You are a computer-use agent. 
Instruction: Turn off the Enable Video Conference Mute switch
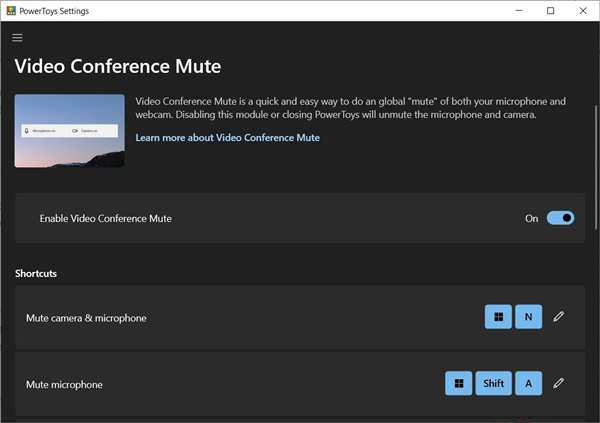pyautogui.click(x=560, y=218)
